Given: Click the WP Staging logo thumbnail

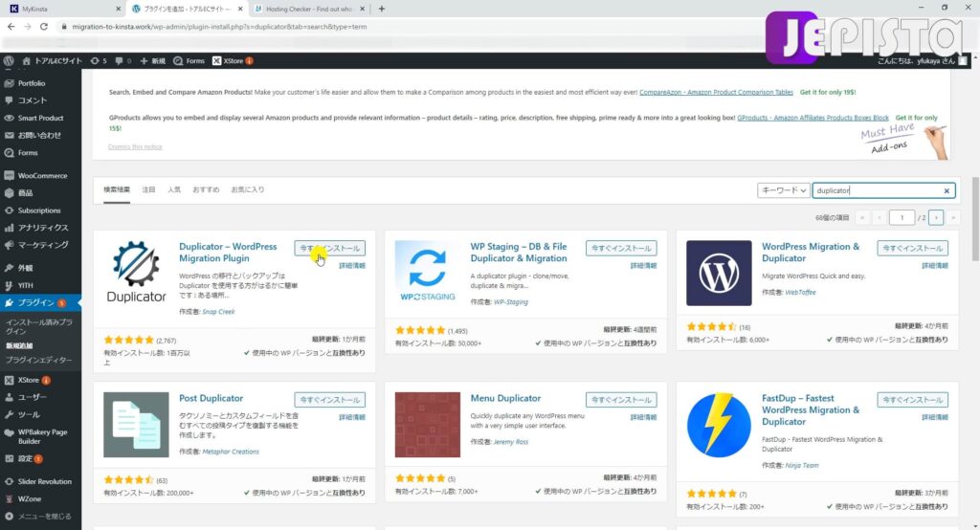Looking at the screenshot, I should [x=428, y=273].
